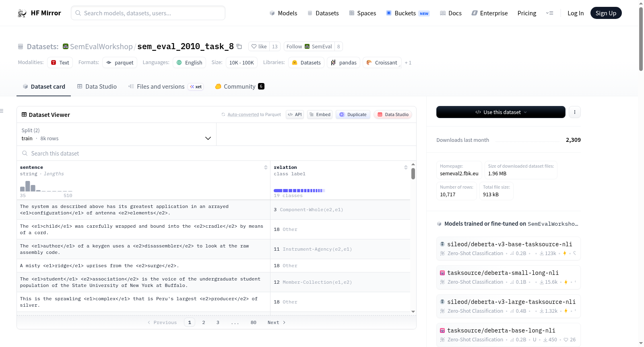Select the parquet format tag

tap(120, 62)
